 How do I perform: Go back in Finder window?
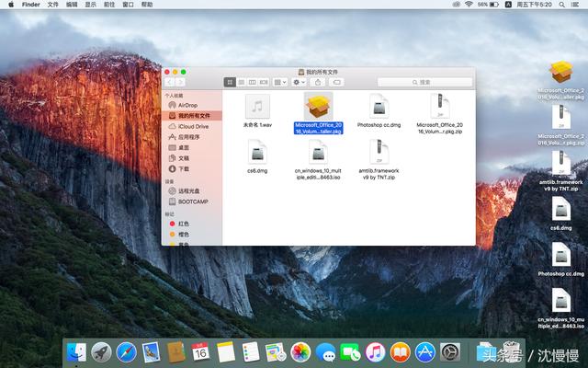(170, 82)
